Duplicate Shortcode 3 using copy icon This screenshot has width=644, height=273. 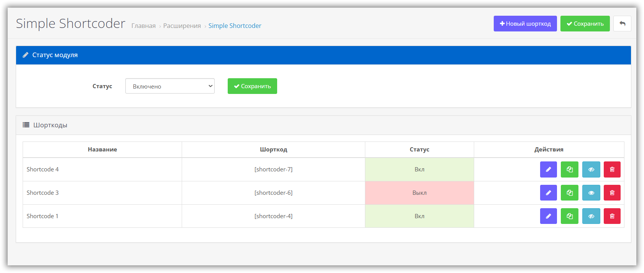point(569,193)
